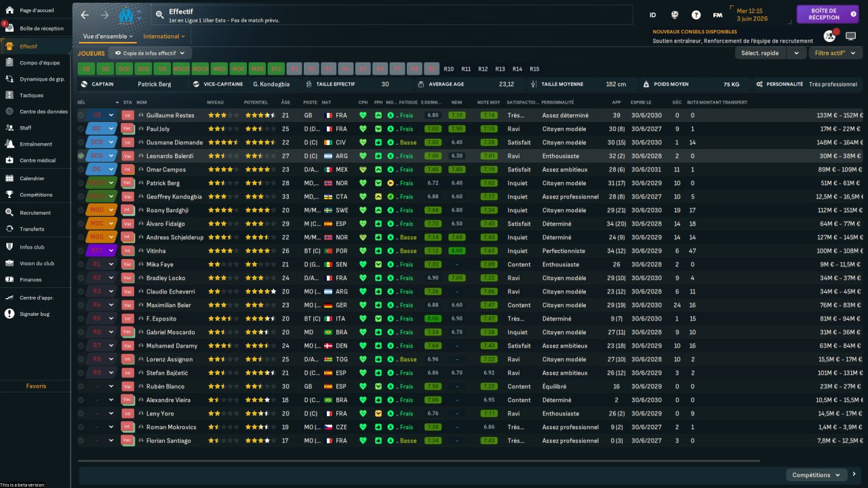The image size is (868, 488).
Task: Toggle selection circle for Guillaume Restes
Action: [x=81, y=115]
